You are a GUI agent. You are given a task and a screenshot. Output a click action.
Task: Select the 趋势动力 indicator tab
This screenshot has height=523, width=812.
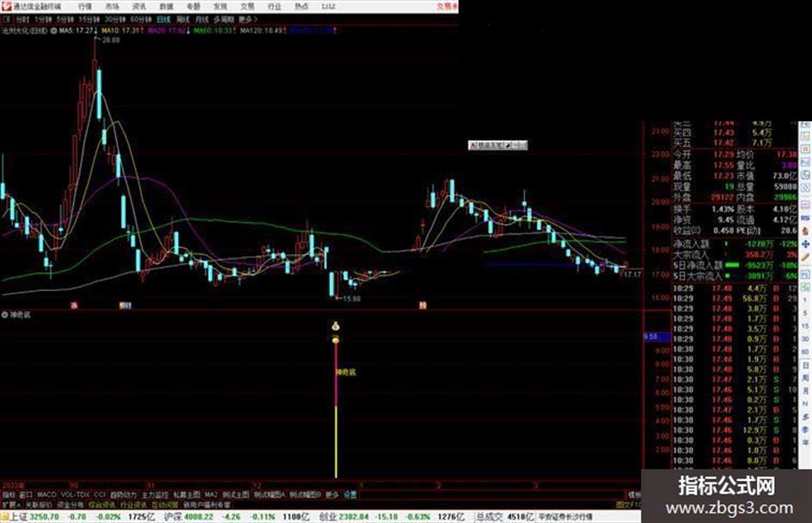point(123,495)
